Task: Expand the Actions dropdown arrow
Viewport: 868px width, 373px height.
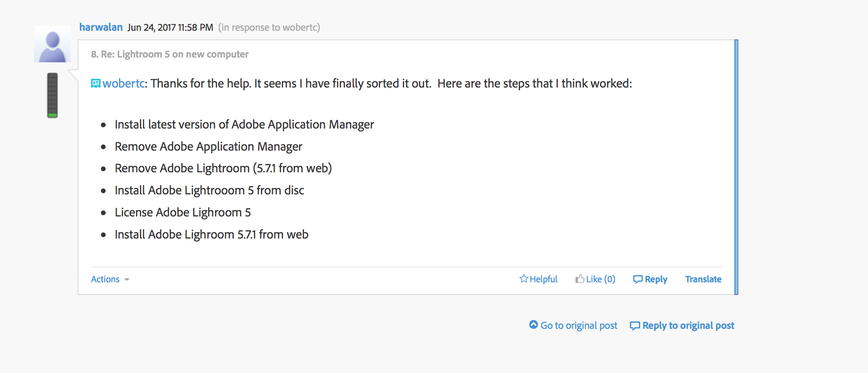Action: pos(127,280)
